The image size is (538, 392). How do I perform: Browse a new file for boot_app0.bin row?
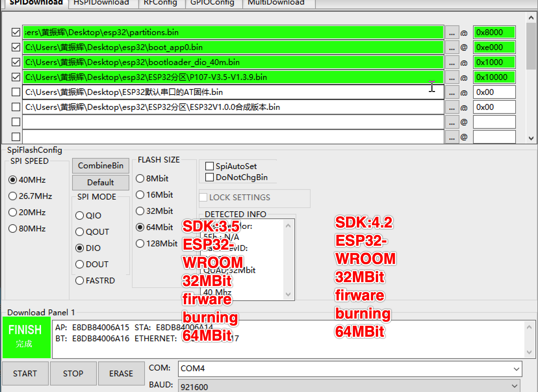click(452, 47)
